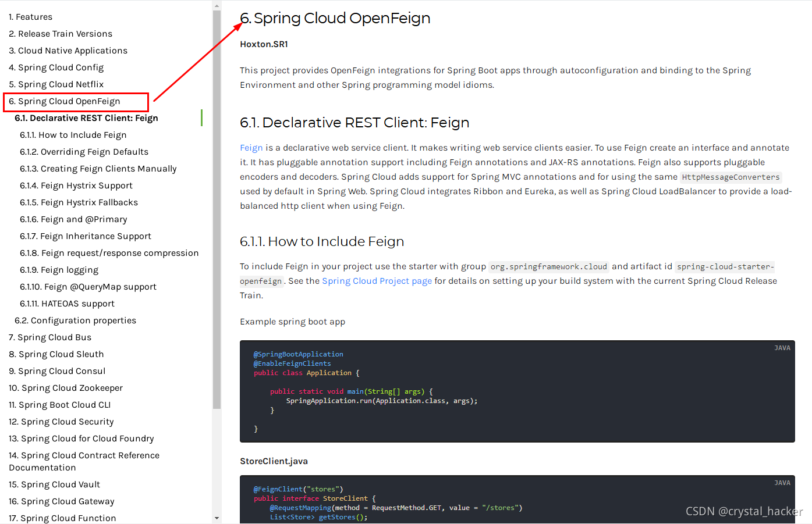Open '9. Spring Cloud Consul' section
The image size is (812, 524).
pyautogui.click(x=57, y=371)
